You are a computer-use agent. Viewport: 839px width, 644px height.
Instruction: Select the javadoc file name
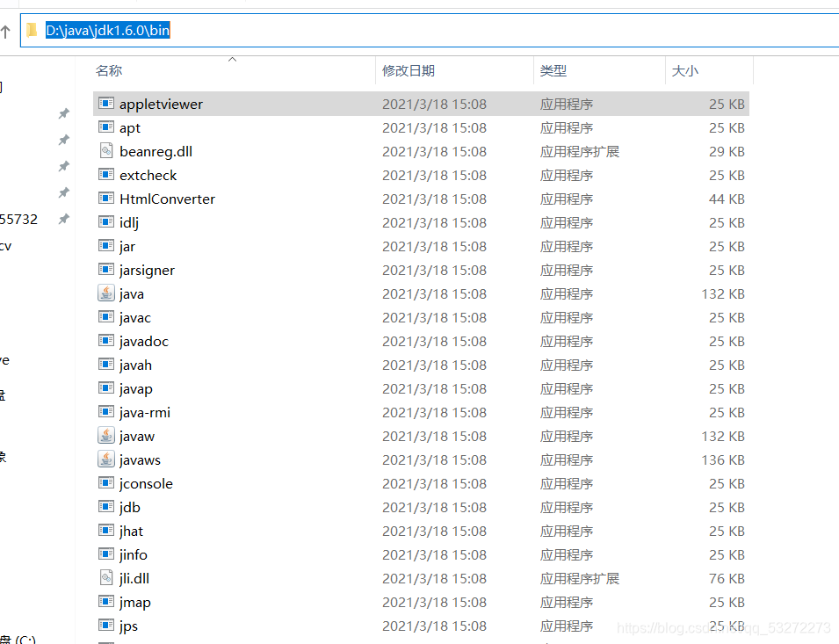click(x=144, y=341)
